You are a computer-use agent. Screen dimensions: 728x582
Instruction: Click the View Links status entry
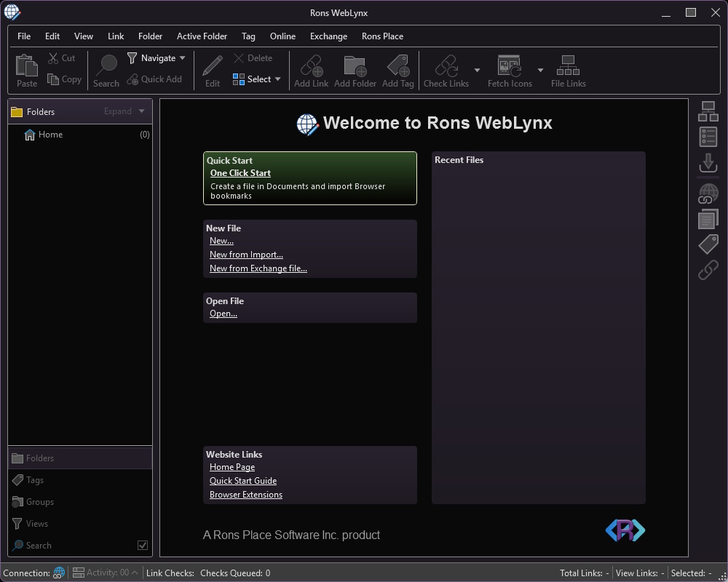(x=640, y=573)
